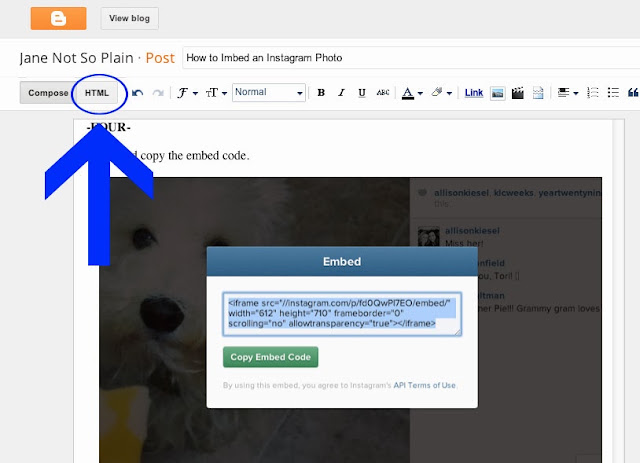Image resolution: width=640 pixels, height=463 pixels.
Task: Expand the Normal paragraph format dropdown
Action: click(269, 93)
